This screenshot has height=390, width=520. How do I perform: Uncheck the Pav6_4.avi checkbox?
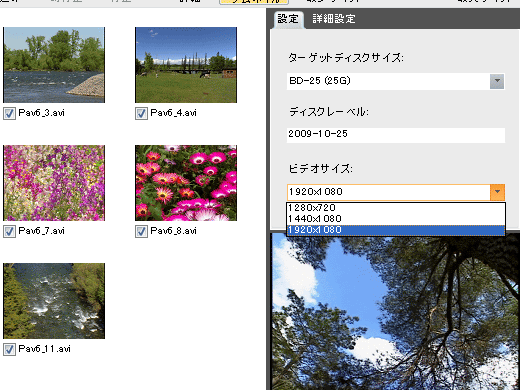click(x=141, y=114)
